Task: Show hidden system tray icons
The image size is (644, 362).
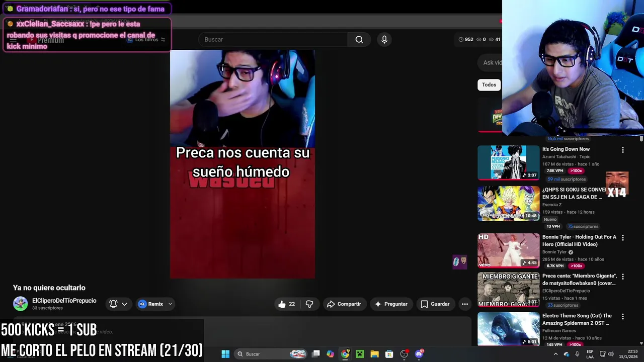Action: pyautogui.click(x=555, y=354)
